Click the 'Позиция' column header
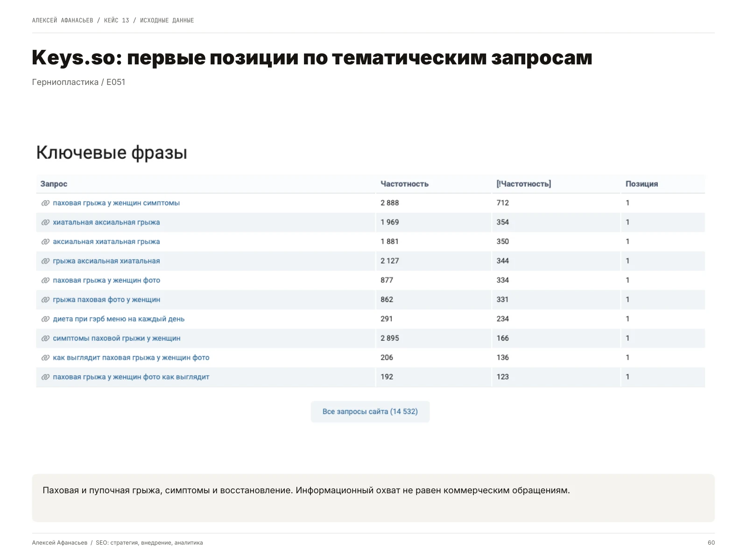This screenshot has height=560, width=747. [x=642, y=184]
